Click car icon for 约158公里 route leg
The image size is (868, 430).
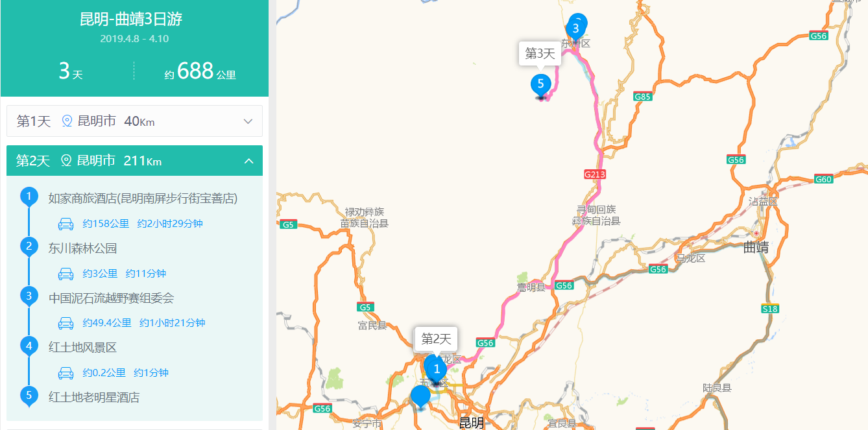(66, 224)
